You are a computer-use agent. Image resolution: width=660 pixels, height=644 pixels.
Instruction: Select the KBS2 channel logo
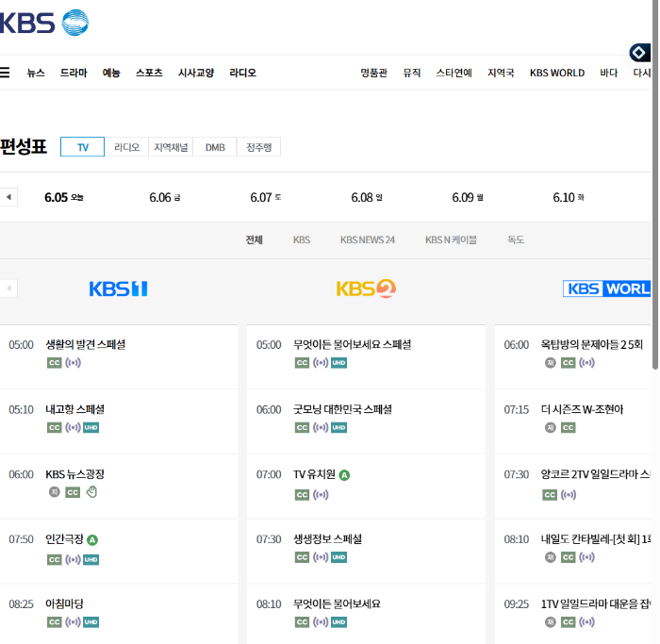[x=366, y=289]
